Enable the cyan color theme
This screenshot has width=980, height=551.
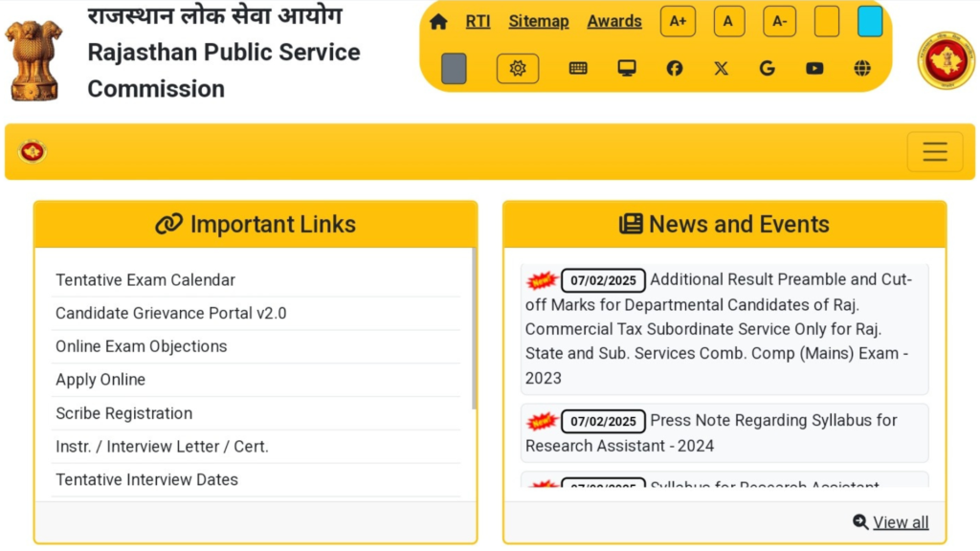pyautogui.click(x=869, y=20)
